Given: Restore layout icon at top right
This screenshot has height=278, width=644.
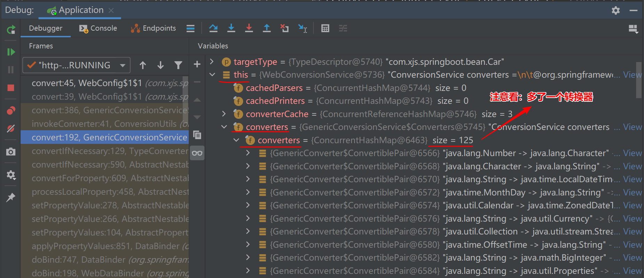Looking at the screenshot, I should [x=633, y=29].
